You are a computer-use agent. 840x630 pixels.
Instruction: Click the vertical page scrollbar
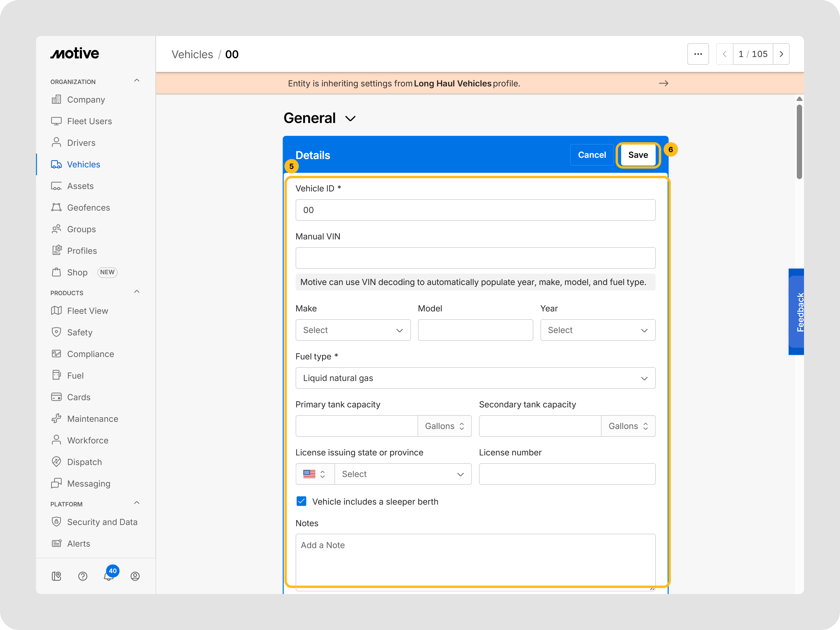tap(799, 142)
